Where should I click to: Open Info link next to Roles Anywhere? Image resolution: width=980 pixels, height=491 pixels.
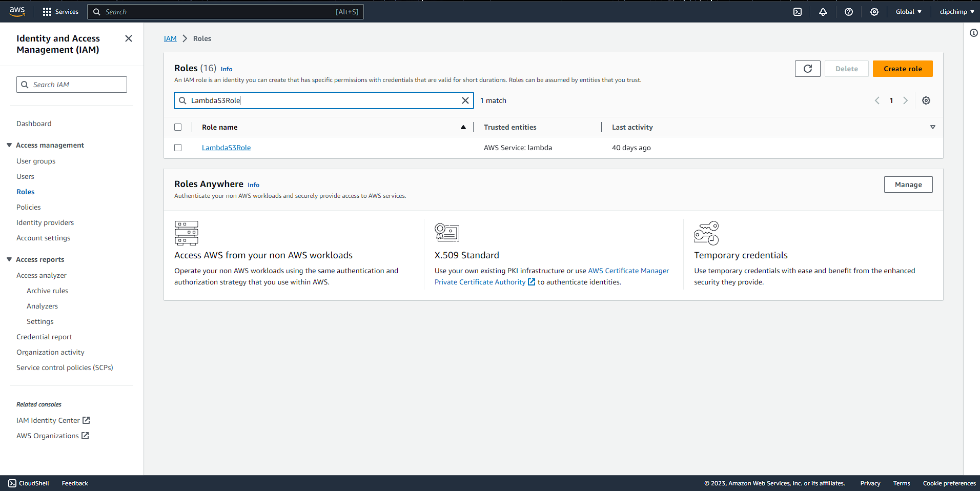(x=254, y=185)
